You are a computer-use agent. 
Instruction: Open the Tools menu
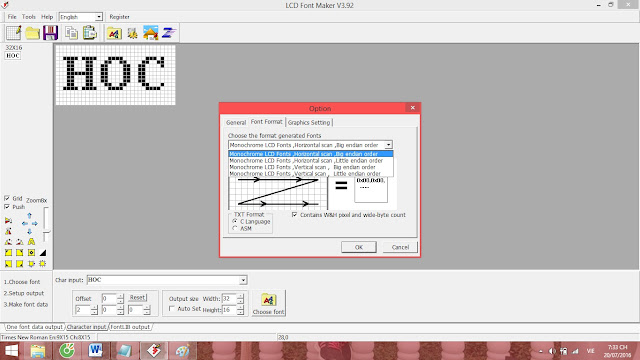(x=29, y=17)
